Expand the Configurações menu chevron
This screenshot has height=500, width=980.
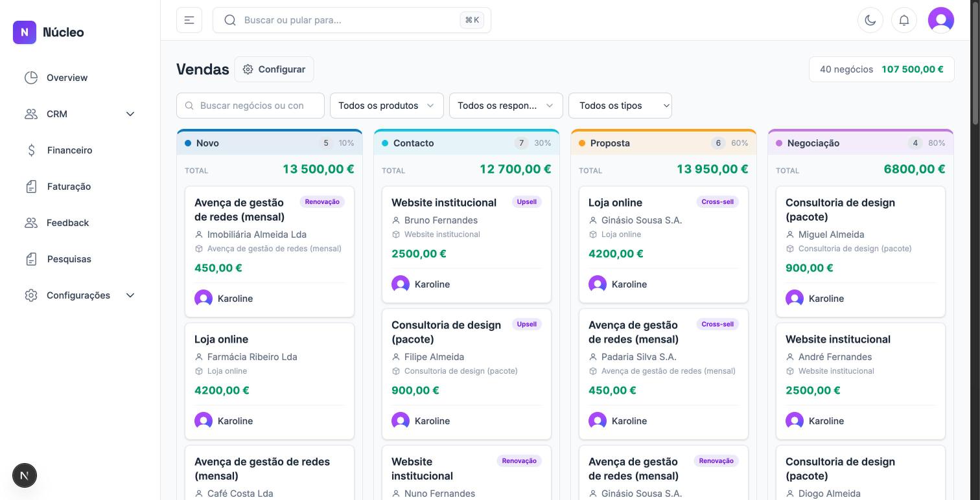130,295
